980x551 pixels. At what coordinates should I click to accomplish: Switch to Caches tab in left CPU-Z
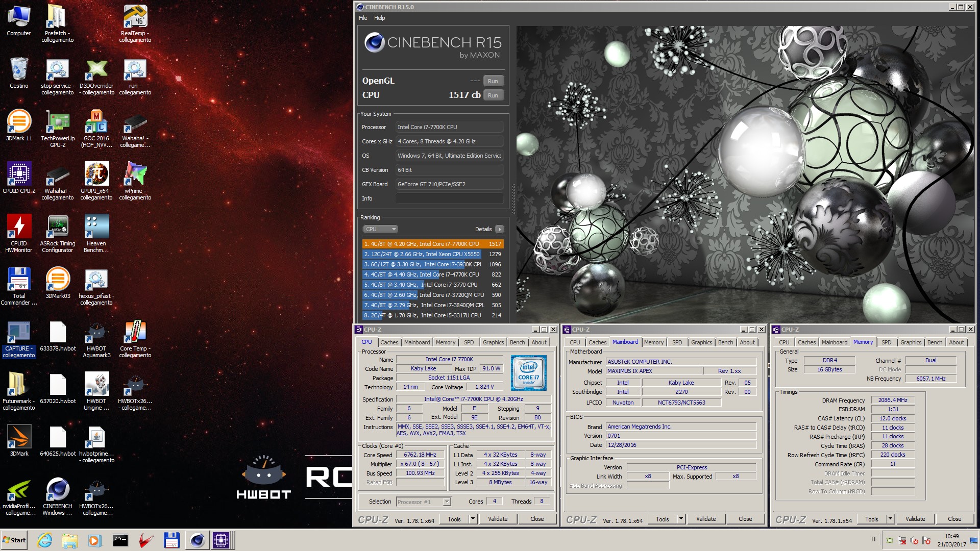tap(389, 342)
